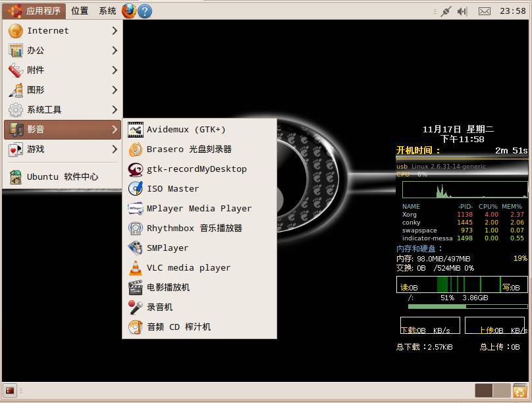Open the mail envelope indicator

(x=484, y=11)
